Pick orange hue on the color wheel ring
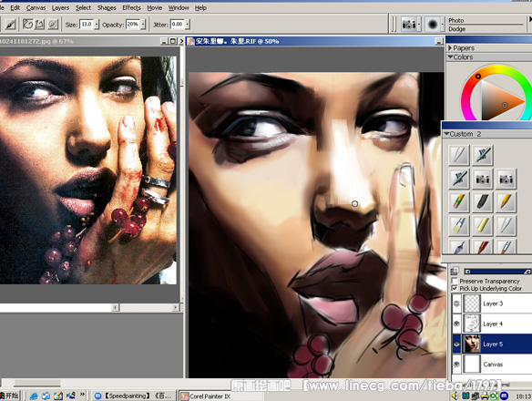Screen dimensions: 532x401 coord(487,71)
